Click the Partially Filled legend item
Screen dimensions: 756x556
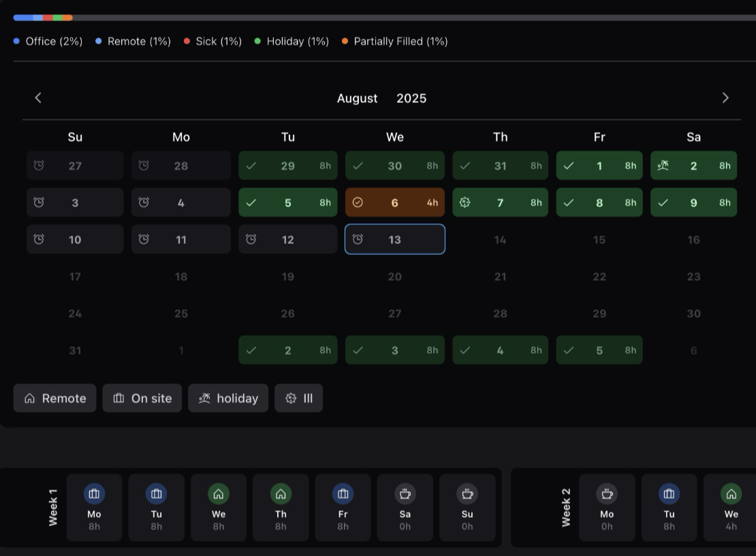[395, 42]
